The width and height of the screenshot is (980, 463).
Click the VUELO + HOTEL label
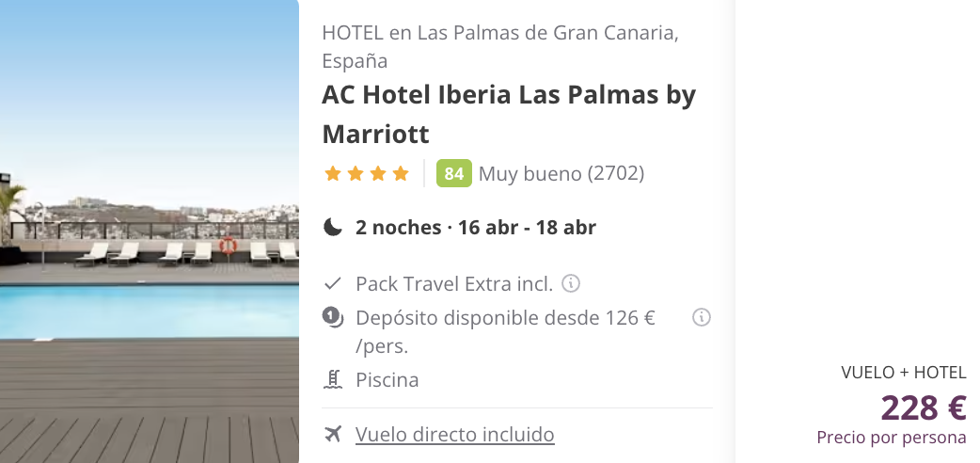(x=904, y=373)
